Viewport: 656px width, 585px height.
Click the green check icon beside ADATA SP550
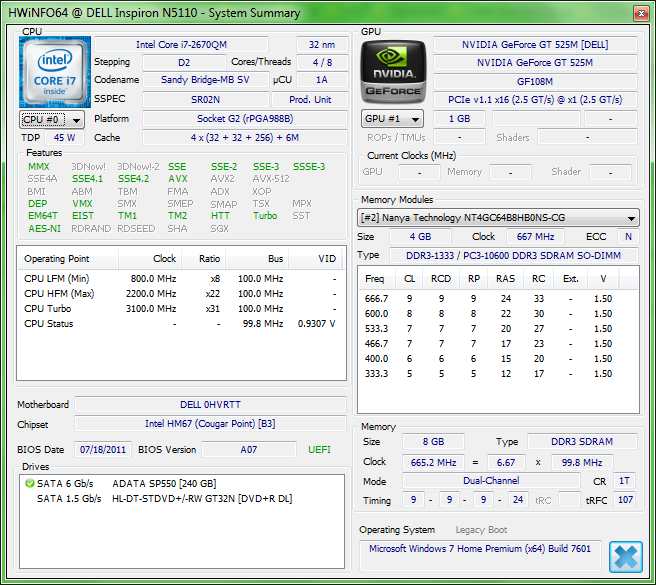point(29,483)
